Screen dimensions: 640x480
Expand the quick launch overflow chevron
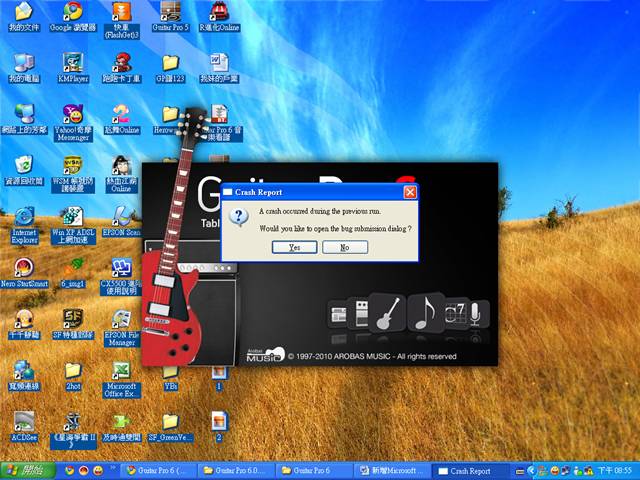tap(113, 468)
